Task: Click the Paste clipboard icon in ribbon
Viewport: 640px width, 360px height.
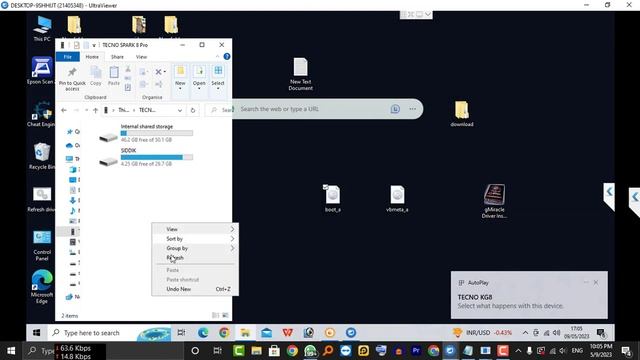Action: point(114,76)
